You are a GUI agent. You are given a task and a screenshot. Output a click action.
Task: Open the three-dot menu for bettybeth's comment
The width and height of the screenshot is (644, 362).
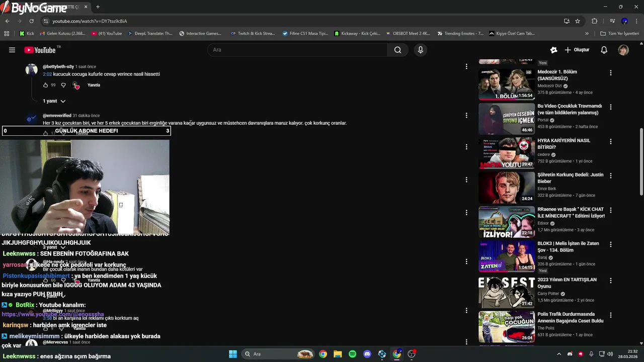coord(466,66)
